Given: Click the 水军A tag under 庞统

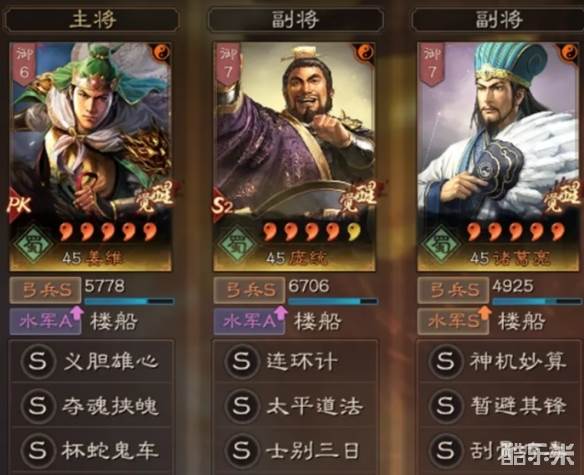Looking at the screenshot, I should pos(250,321).
